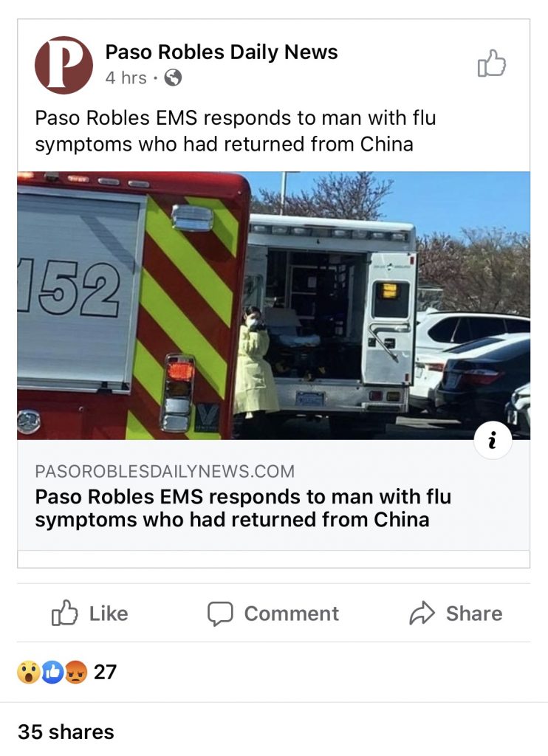
Task: Click the blue like reaction emoji
Action: [x=52, y=672]
